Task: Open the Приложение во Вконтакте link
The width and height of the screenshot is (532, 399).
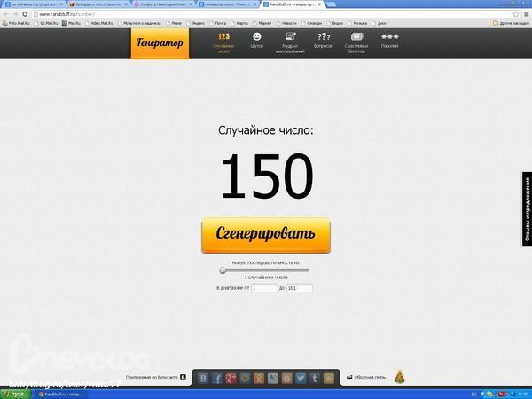Action: click(x=152, y=378)
